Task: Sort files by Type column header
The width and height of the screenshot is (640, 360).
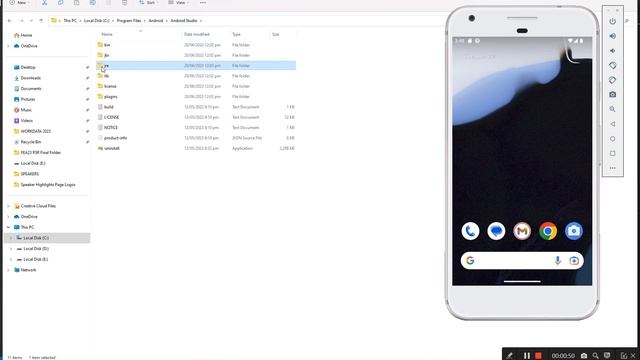Action: point(236,34)
